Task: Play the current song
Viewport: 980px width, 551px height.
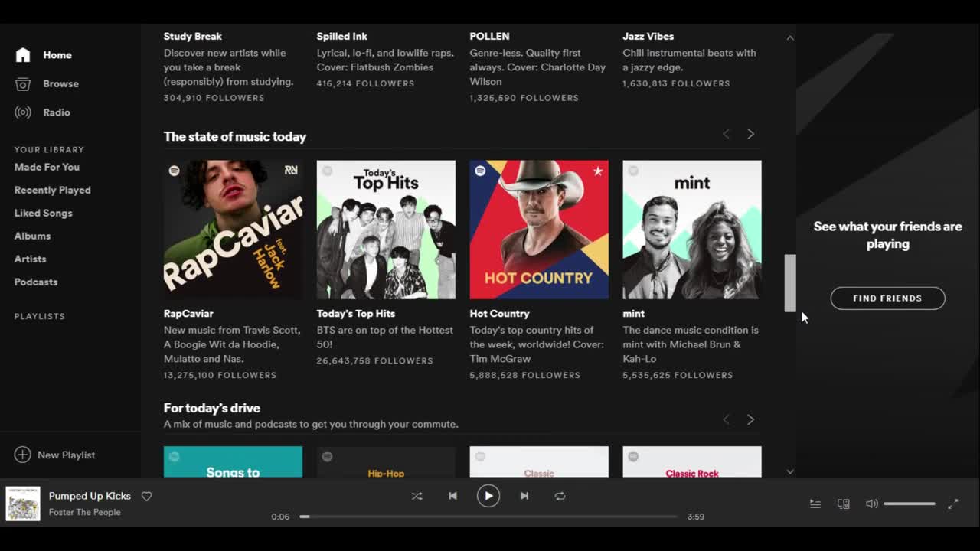Action: (488, 496)
